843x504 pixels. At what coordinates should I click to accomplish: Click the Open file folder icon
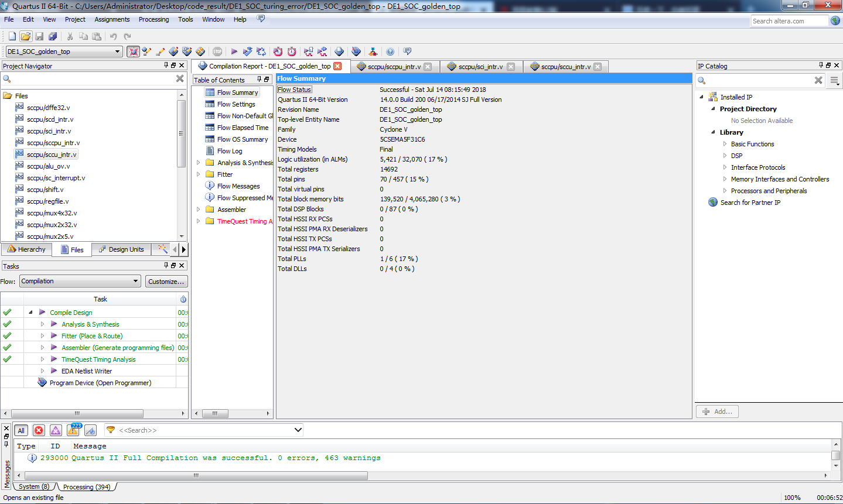(26, 36)
